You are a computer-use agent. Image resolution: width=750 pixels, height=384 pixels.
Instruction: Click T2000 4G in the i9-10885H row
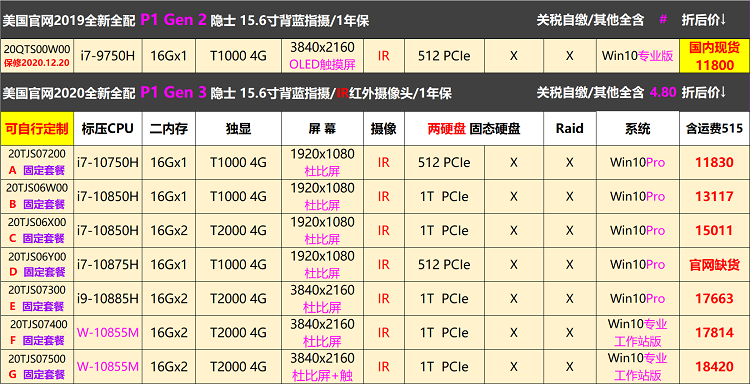click(239, 298)
